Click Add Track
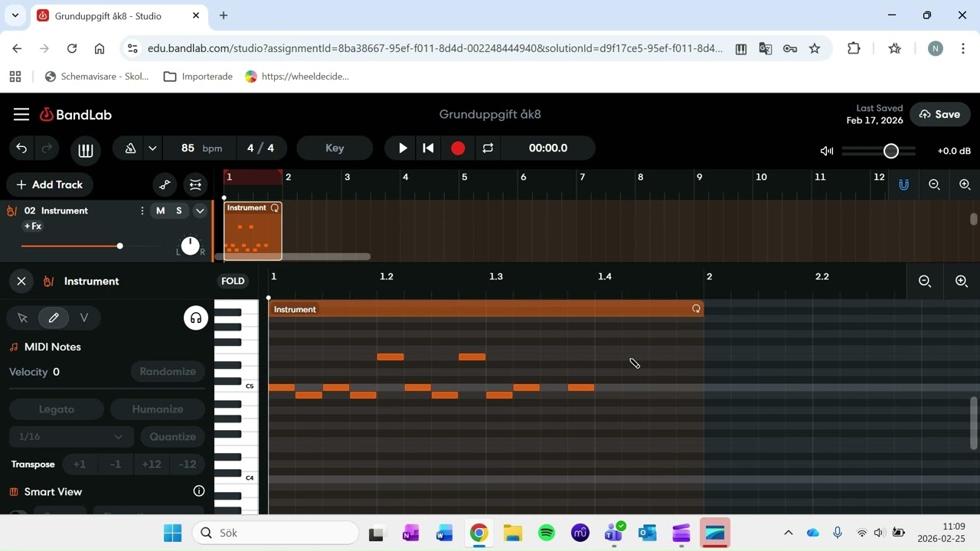This screenshot has width=980, height=551. coord(50,184)
